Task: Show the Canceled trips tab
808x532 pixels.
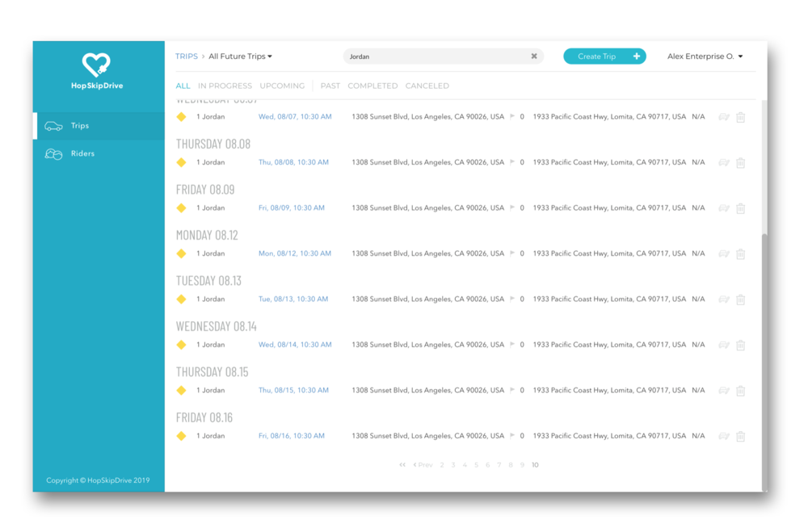Action: pos(427,86)
